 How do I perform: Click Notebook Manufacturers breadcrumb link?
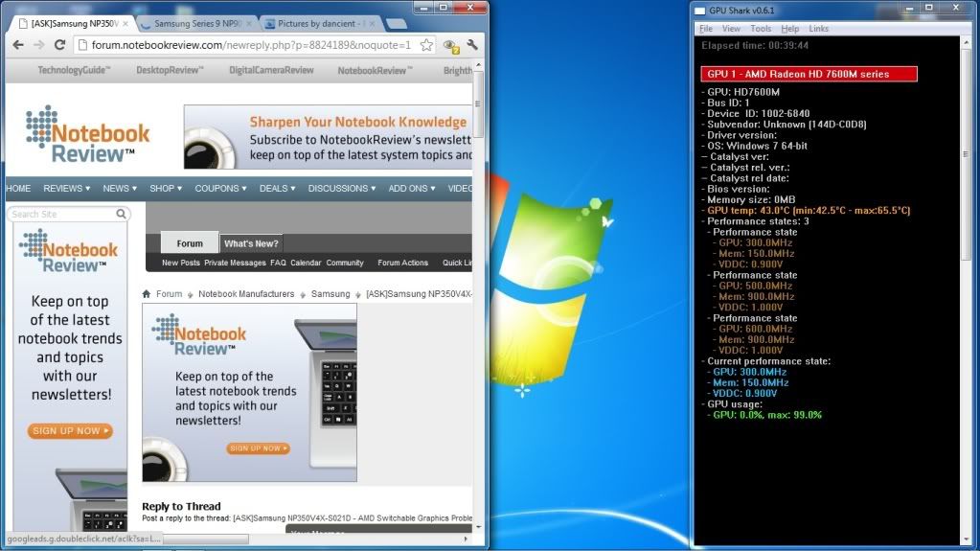tap(246, 294)
